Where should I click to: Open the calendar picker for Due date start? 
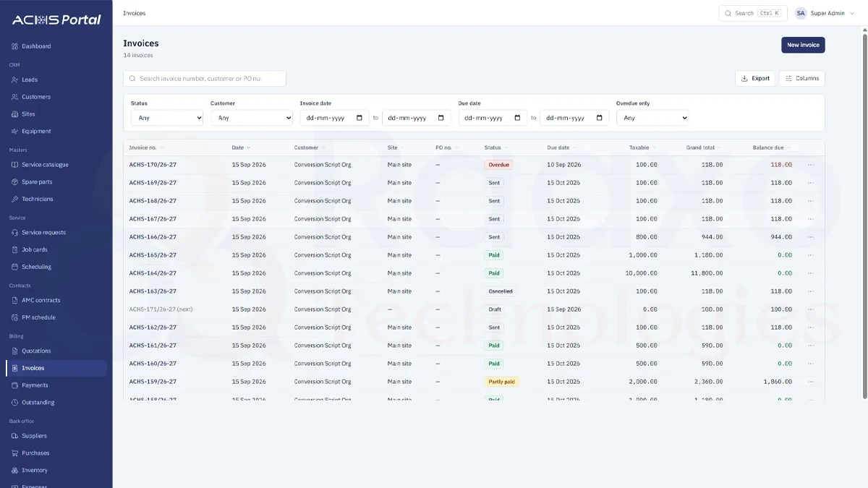pyautogui.click(x=518, y=118)
